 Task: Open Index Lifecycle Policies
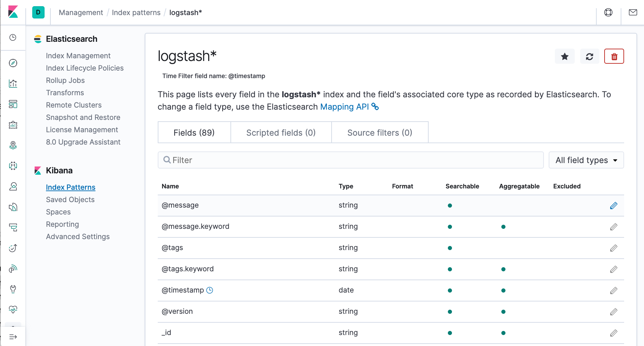pos(85,68)
